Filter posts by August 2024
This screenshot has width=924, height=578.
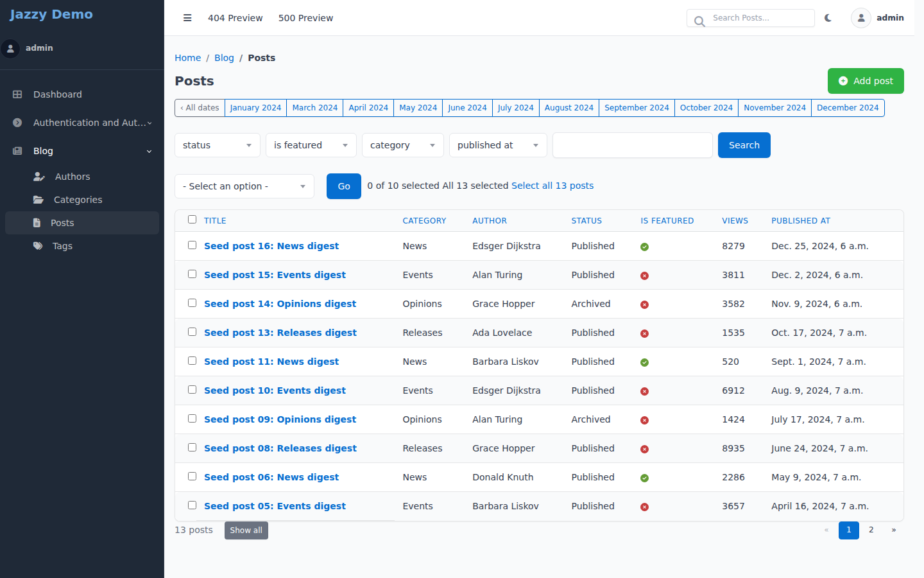coord(569,108)
